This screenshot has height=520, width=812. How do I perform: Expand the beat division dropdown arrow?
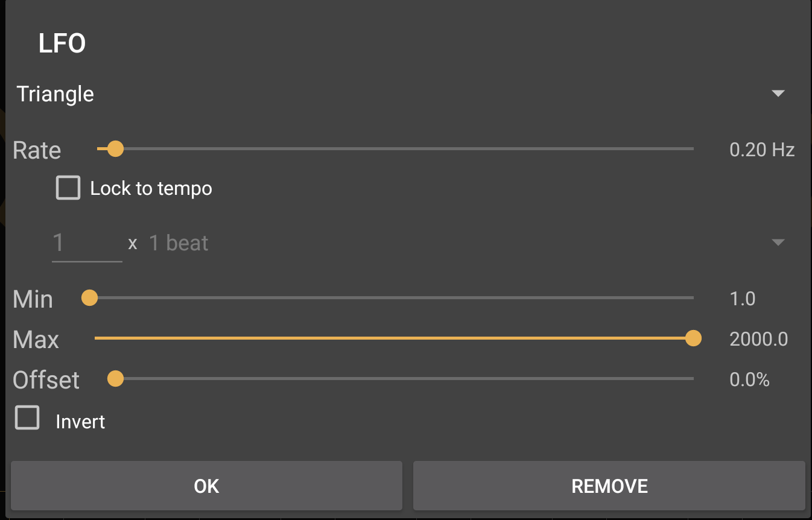tap(778, 243)
